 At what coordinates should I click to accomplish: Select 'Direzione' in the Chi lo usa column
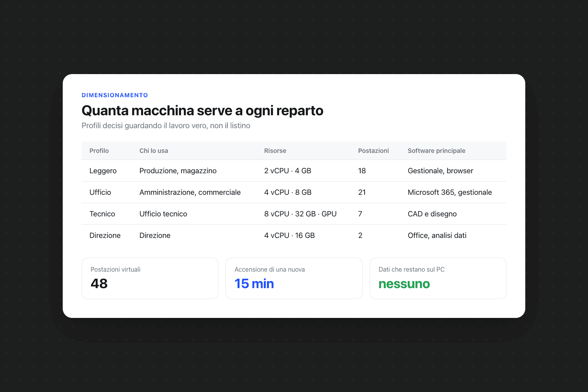[x=155, y=235]
